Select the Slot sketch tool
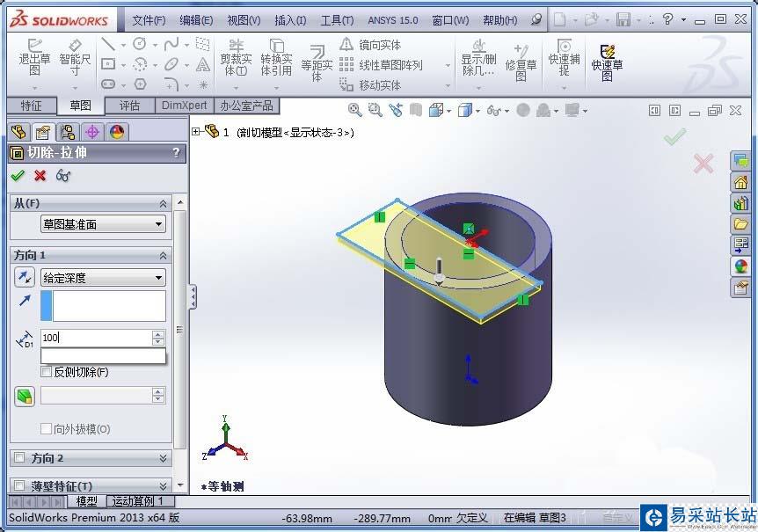This screenshot has width=758, height=532. coord(108,84)
